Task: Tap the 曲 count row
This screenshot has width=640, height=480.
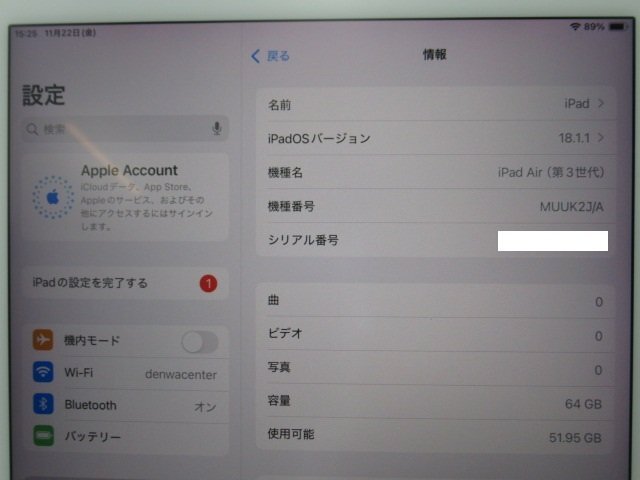Action: pos(435,301)
